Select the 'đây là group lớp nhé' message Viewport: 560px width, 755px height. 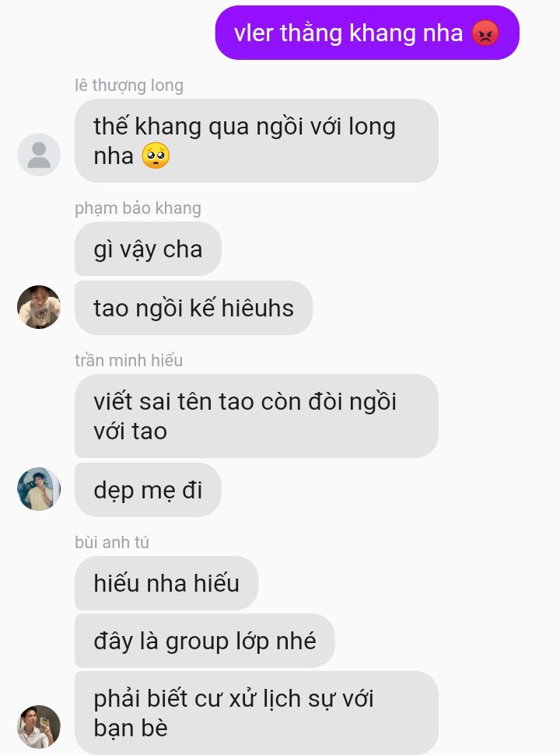205,641
